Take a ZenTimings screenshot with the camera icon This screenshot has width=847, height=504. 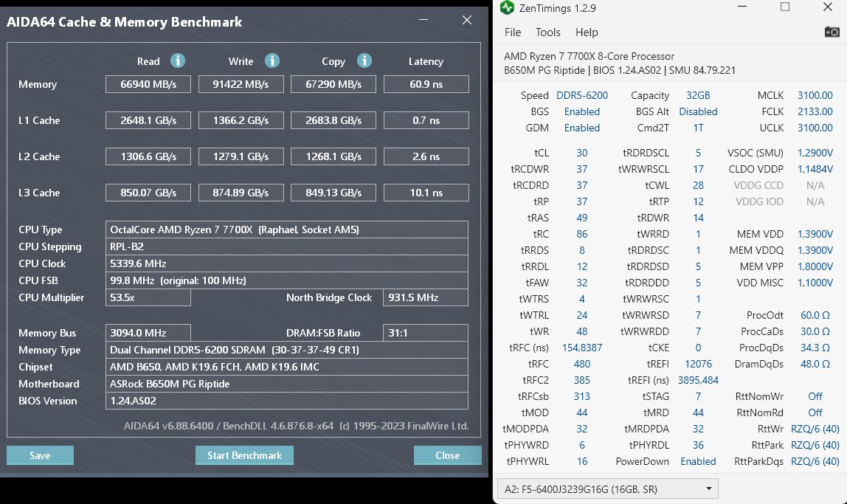click(x=832, y=32)
